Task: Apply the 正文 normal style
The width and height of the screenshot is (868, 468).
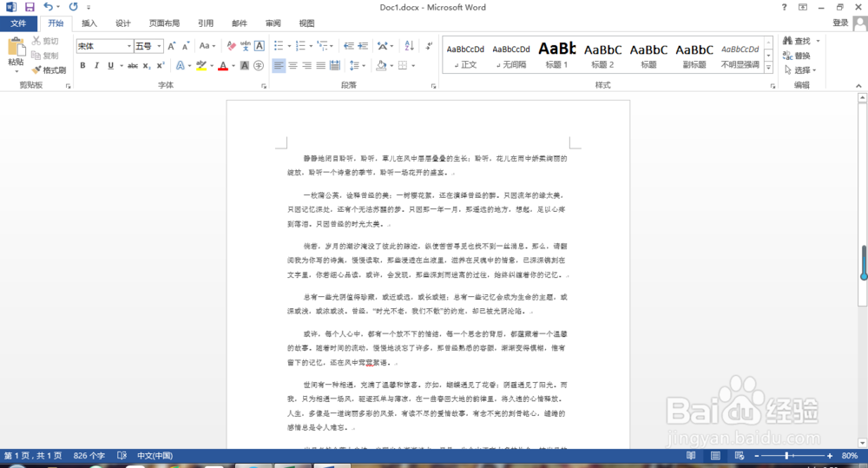Action: [x=465, y=56]
